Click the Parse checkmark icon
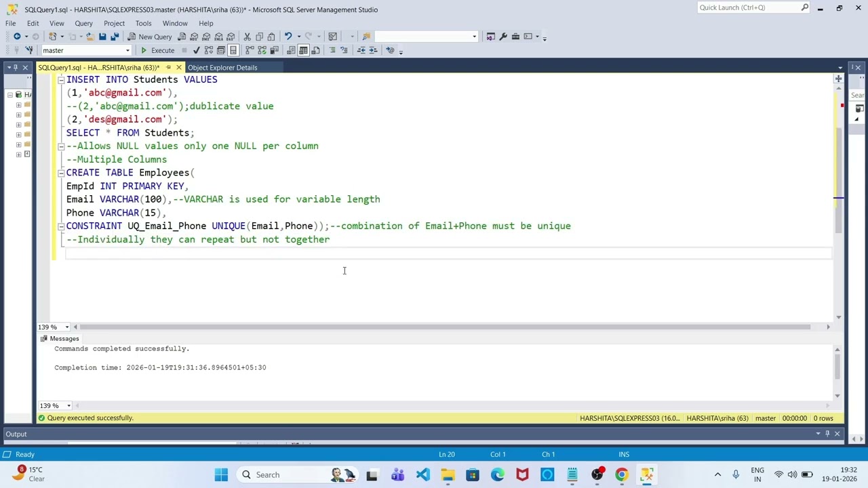This screenshot has height=488, width=868. point(196,50)
